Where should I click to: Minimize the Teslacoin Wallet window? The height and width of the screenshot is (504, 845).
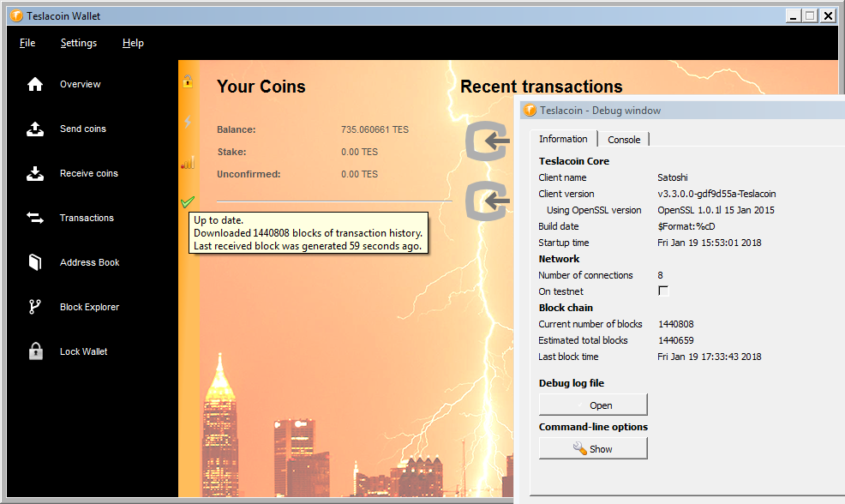(793, 15)
